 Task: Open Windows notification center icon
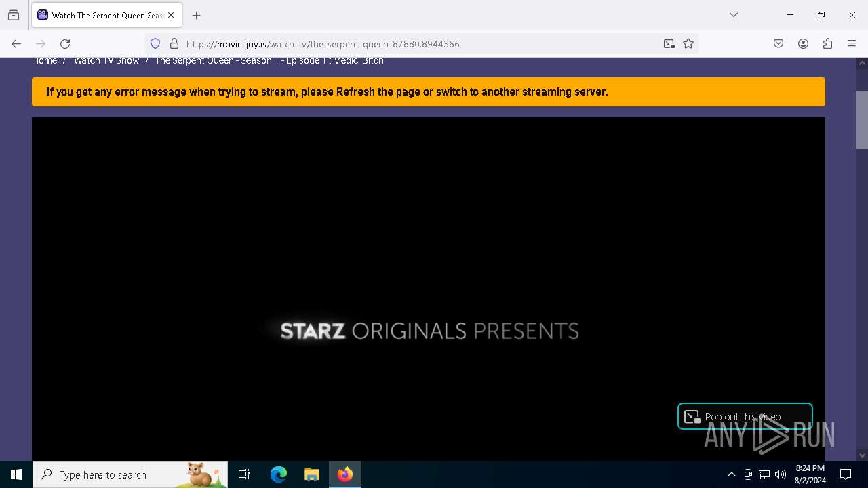click(846, 474)
